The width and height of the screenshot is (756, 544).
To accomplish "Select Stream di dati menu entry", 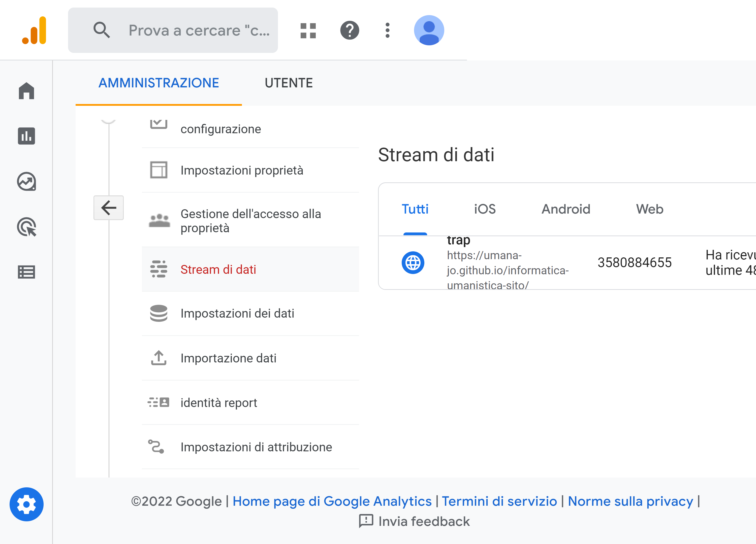I will click(250, 269).
